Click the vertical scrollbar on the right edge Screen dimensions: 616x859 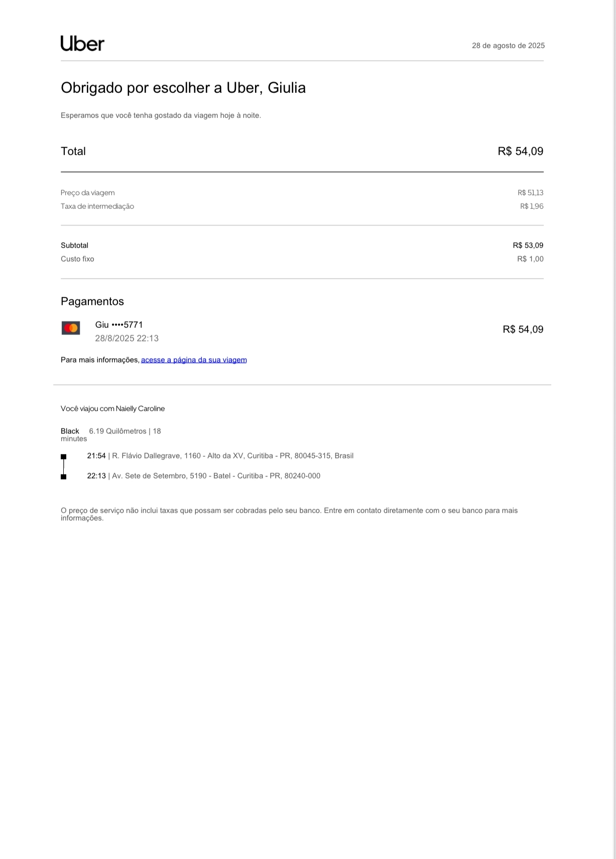point(614,201)
